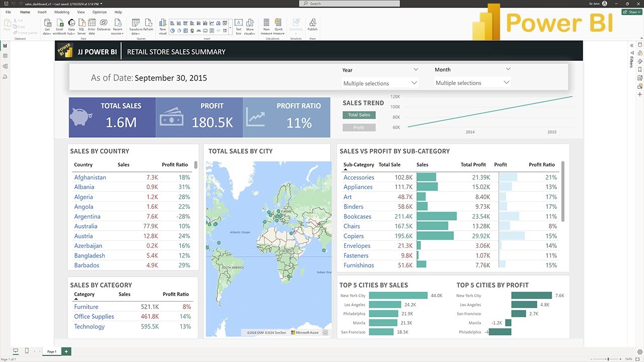Go to the Optimize tab
Viewport: 644px width, 362px height.
click(x=99, y=12)
